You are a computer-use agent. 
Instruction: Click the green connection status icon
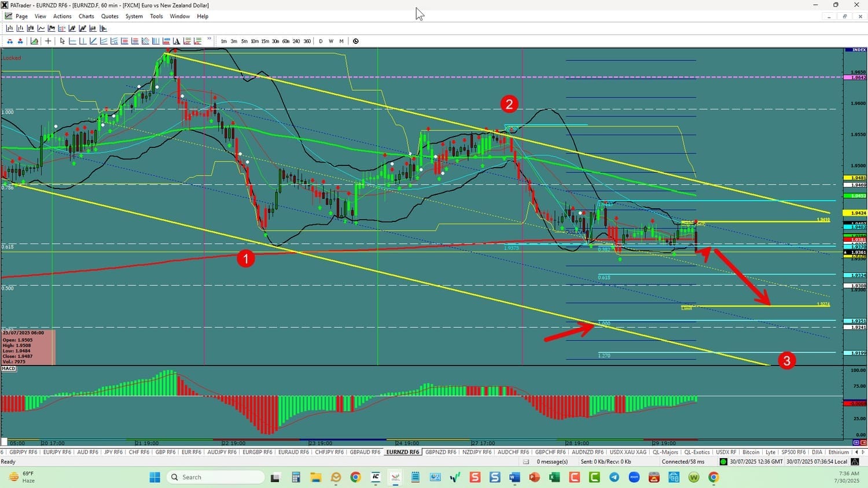pyautogui.click(x=723, y=461)
